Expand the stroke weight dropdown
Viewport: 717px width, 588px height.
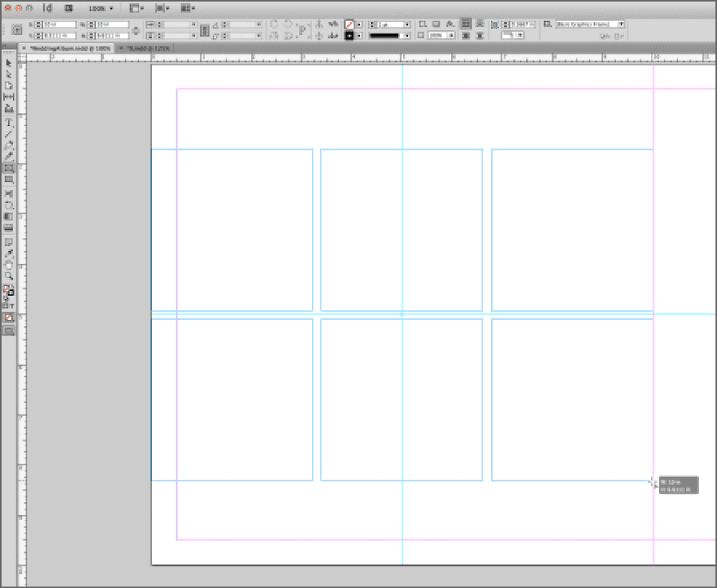pyautogui.click(x=407, y=24)
